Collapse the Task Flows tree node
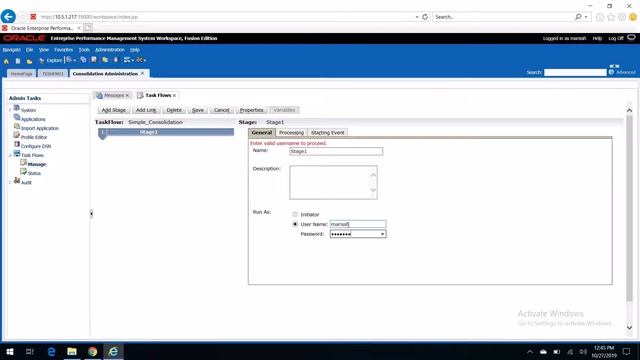Viewport: 640px width, 360px height. tap(10, 156)
